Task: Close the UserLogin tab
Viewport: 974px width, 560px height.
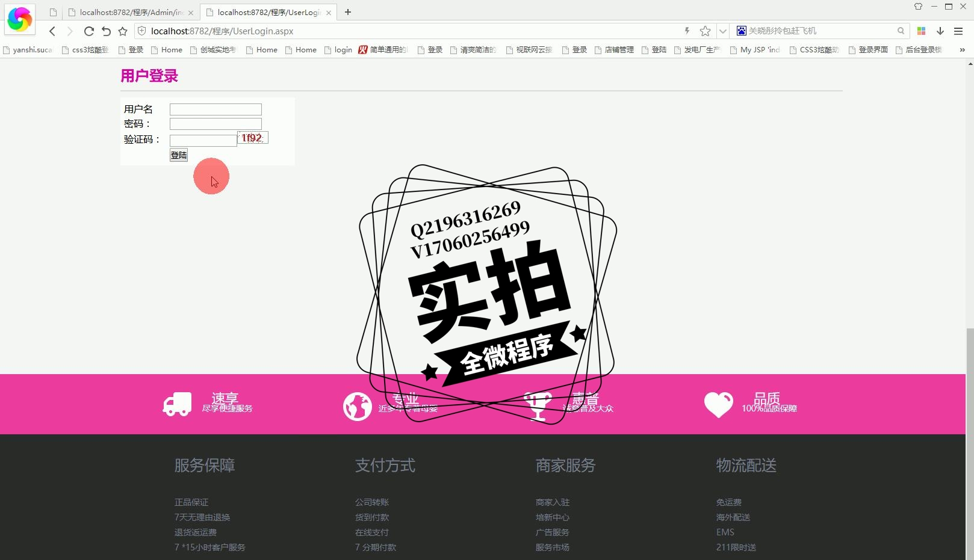Action: (x=329, y=13)
